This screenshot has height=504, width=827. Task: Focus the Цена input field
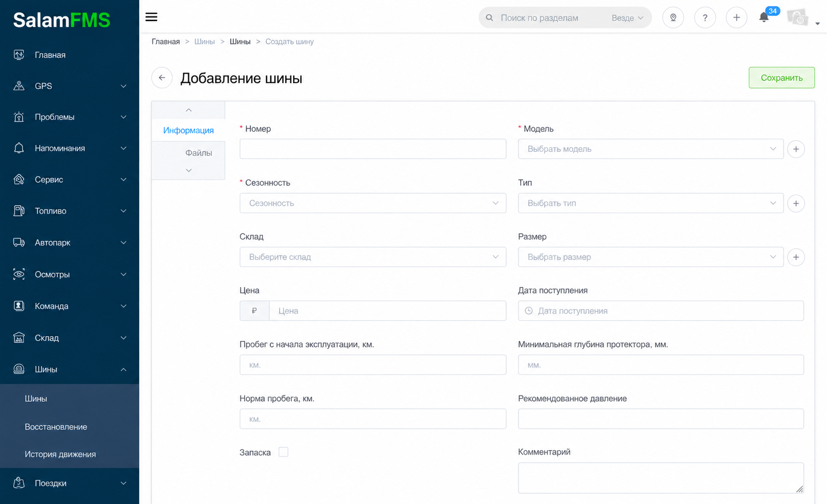tap(387, 311)
